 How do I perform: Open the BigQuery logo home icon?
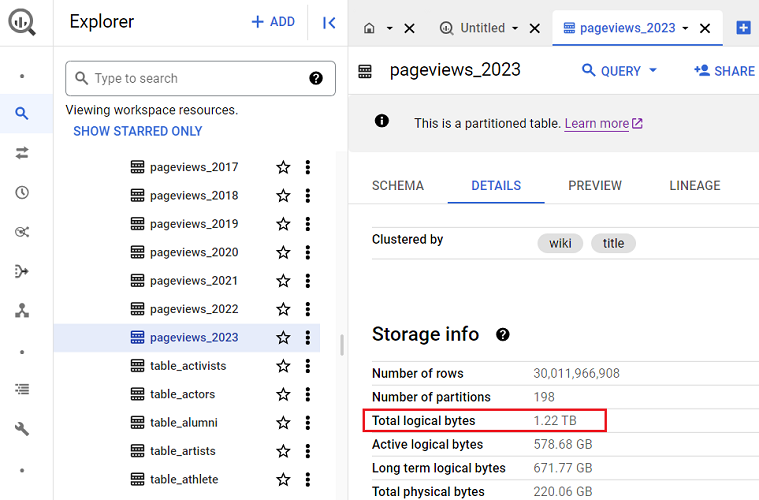tap(22, 22)
